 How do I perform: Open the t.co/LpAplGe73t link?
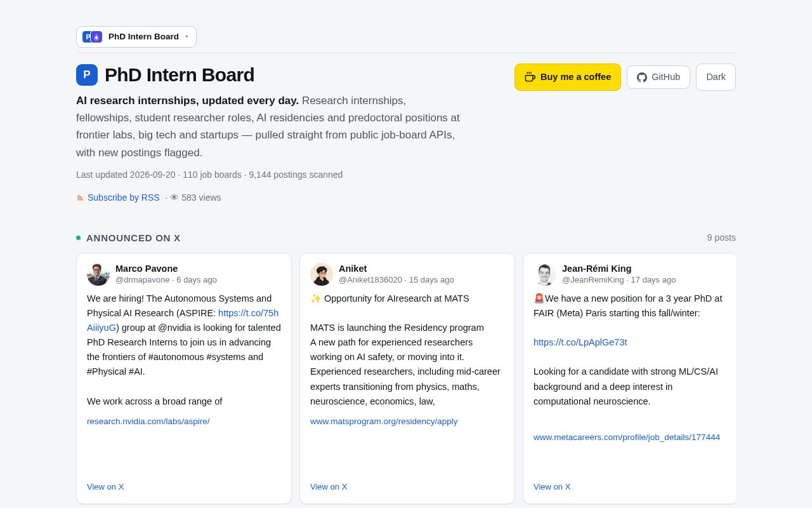pyautogui.click(x=580, y=342)
